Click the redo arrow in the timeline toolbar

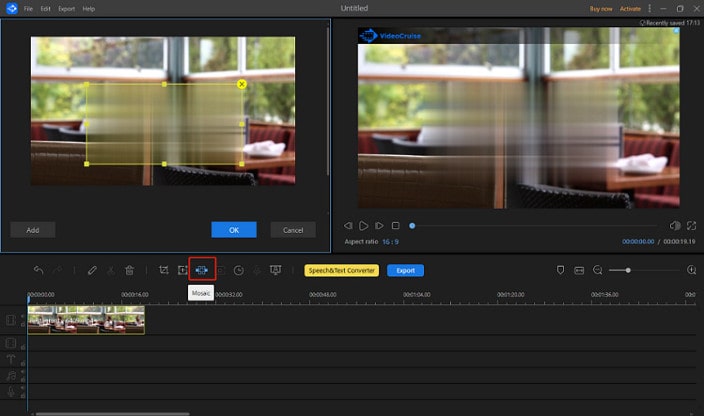[x=57, y=270]
